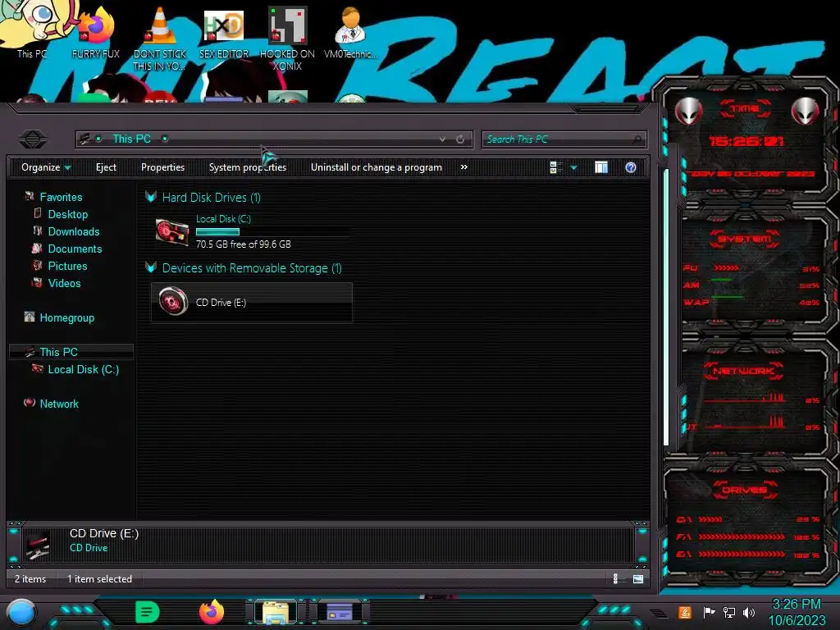Show more commands via overflow chevron
Image resolution: width=840 pixels, height=630 pixels.
coord(464,167)
